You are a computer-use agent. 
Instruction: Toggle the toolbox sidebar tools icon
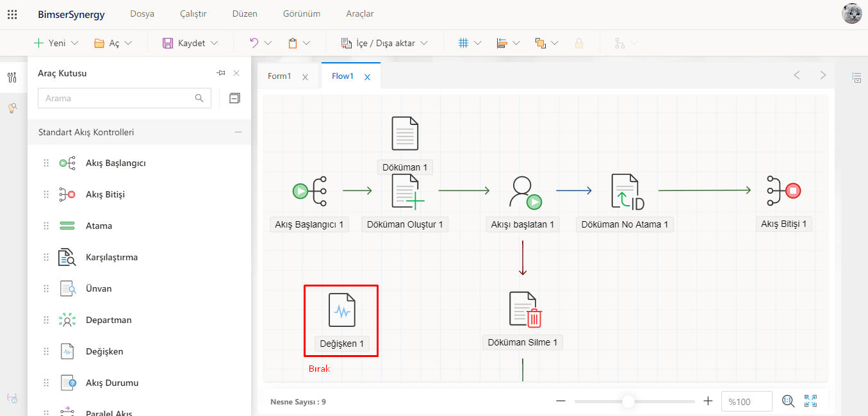(12, 78)
